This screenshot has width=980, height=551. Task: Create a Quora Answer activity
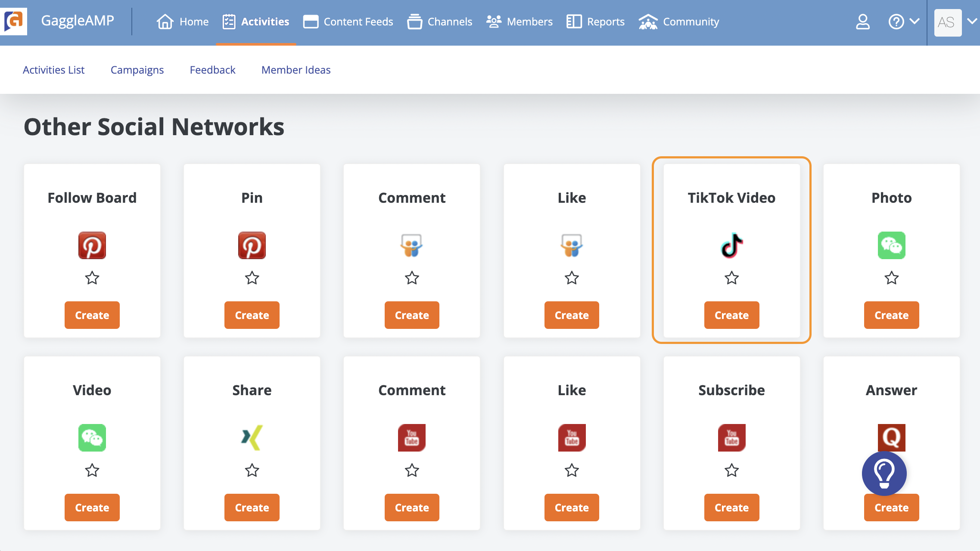[x=892, y=508]
